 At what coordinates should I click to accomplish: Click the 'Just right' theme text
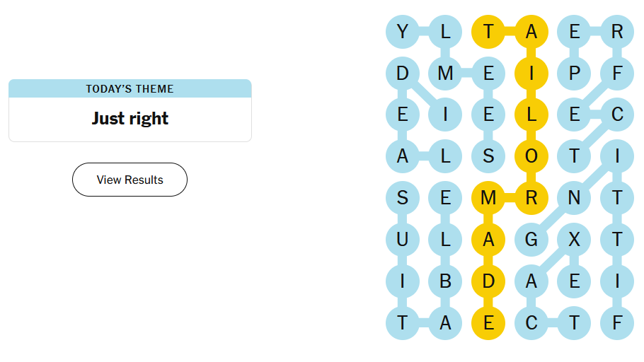point(130,118)
